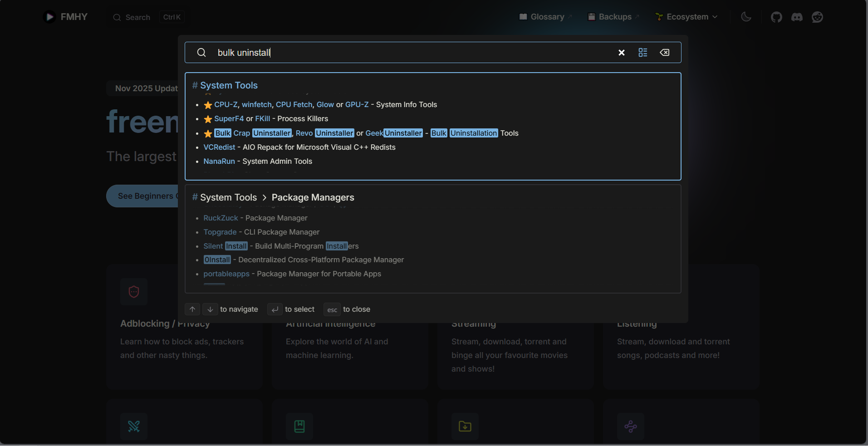Image resolution: width=868 pixels, height=446 pixels.
Task: Open the Package Managers search result heading
Action: pyautogui.click(x=313, y=197)
